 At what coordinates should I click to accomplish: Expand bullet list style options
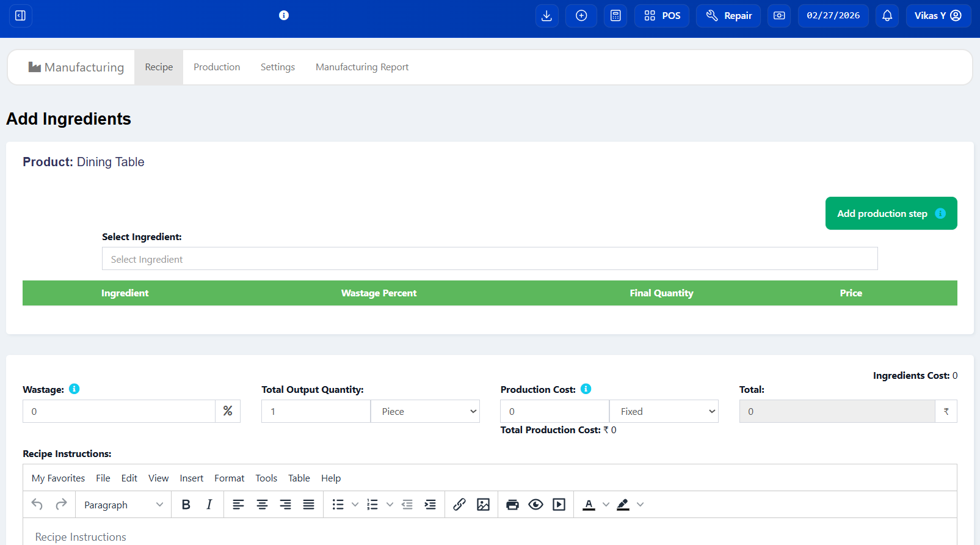pos(355,505)
